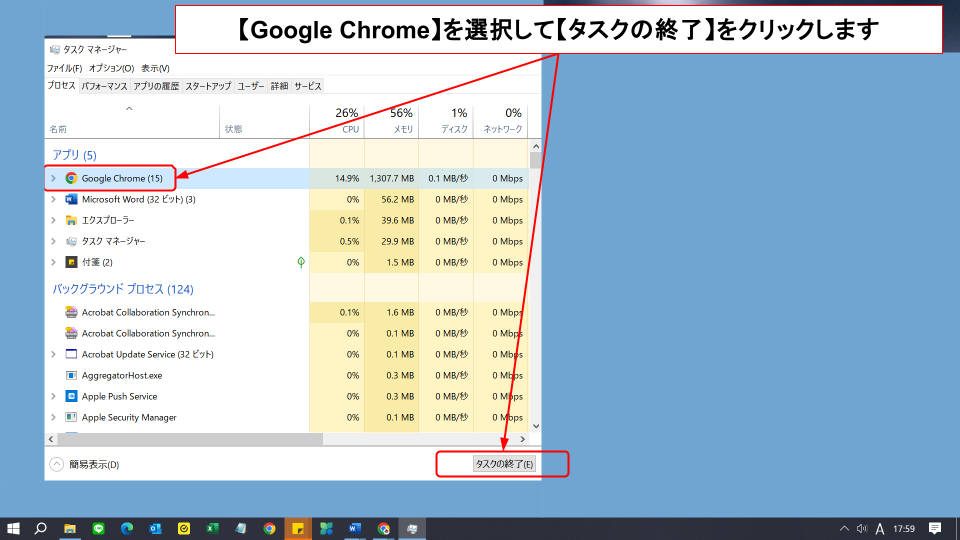Switch to Word via taskbar icon
The width and height of the screenshot is (960, 540).
point(355,528)
